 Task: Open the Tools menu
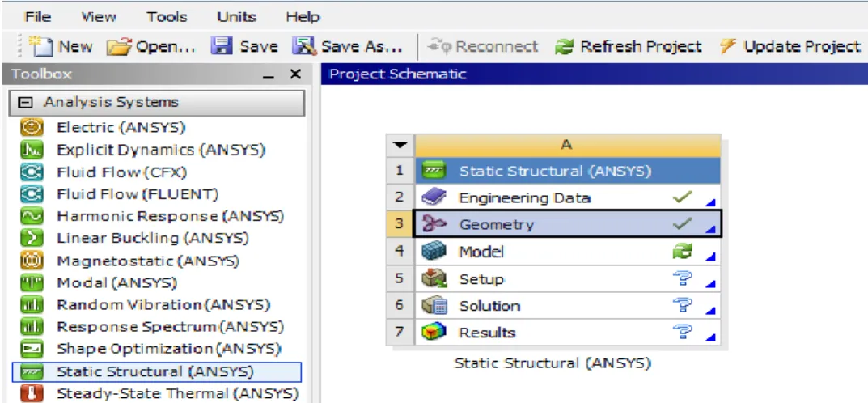[167, 17]
